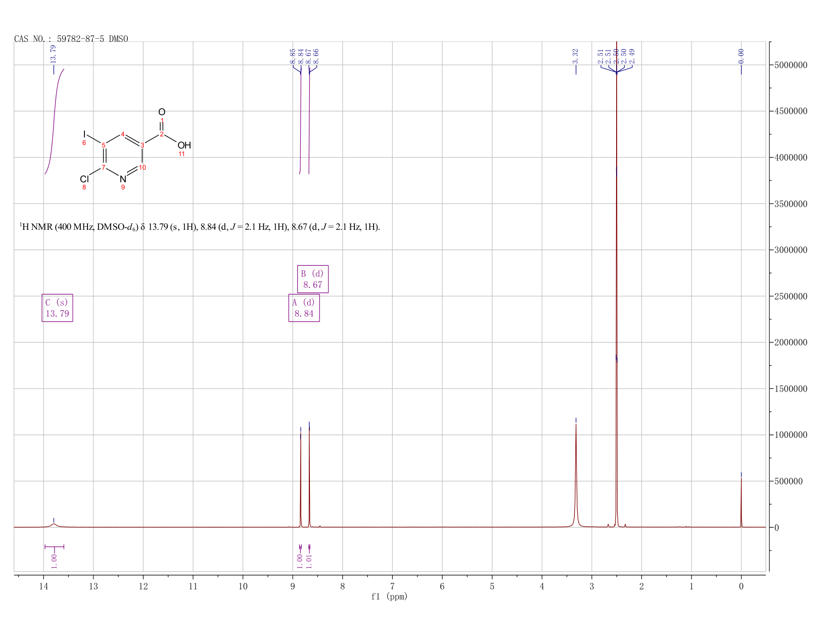
Task: Click the C (s) 13.79 multiplet box
Action: [x=57, y=308]
